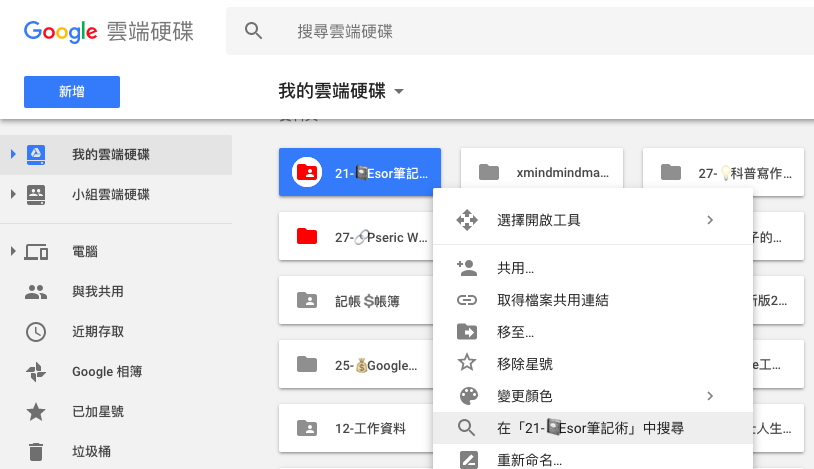
Task: Choose 移至... in context menu
Action: (593, 332)
